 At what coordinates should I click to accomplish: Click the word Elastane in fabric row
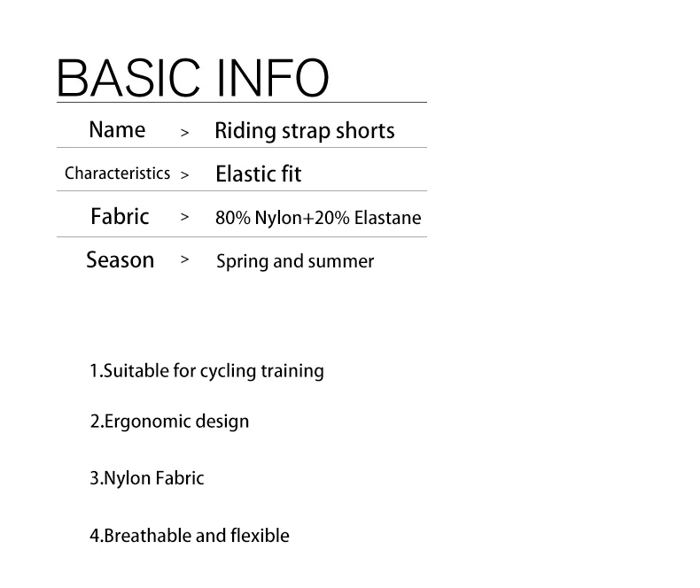[387, 218]
